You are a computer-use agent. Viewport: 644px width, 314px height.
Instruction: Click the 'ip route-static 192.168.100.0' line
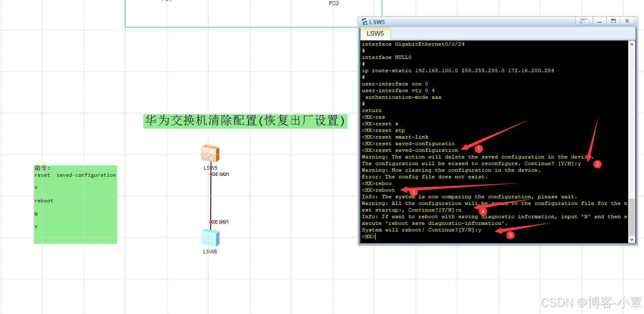458,71
